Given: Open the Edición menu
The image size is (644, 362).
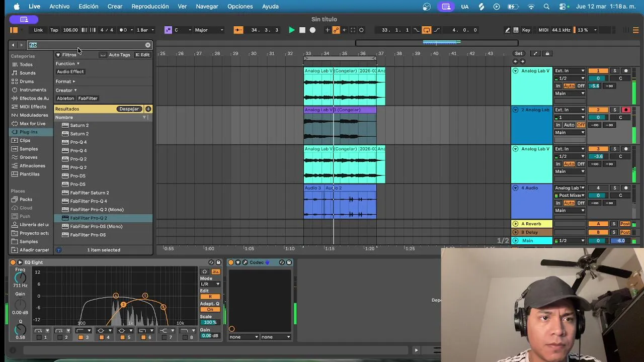Looking at the screenshot, I should (x=89, y=7).
